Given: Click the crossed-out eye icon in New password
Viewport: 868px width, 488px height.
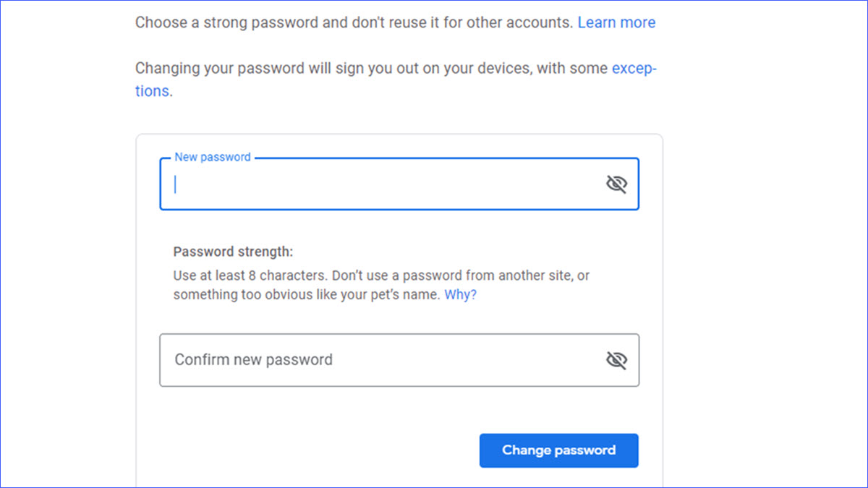Looking at the screenshot, I should click(x=616, y=184).
